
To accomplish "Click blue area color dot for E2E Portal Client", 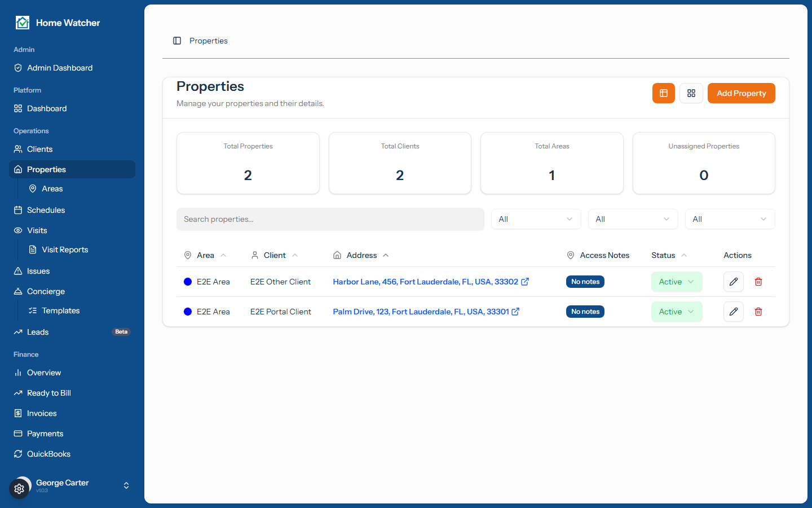I will pos(188,312).
